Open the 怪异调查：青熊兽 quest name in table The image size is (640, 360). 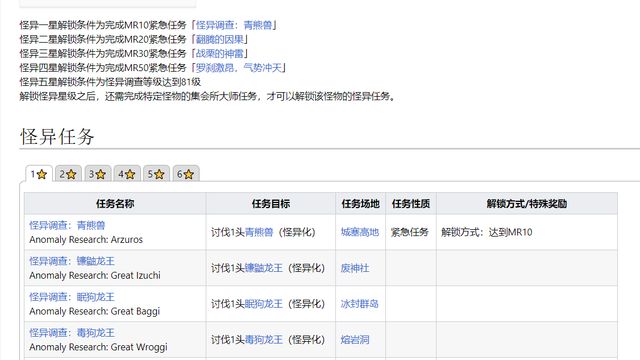click(67, 225)
